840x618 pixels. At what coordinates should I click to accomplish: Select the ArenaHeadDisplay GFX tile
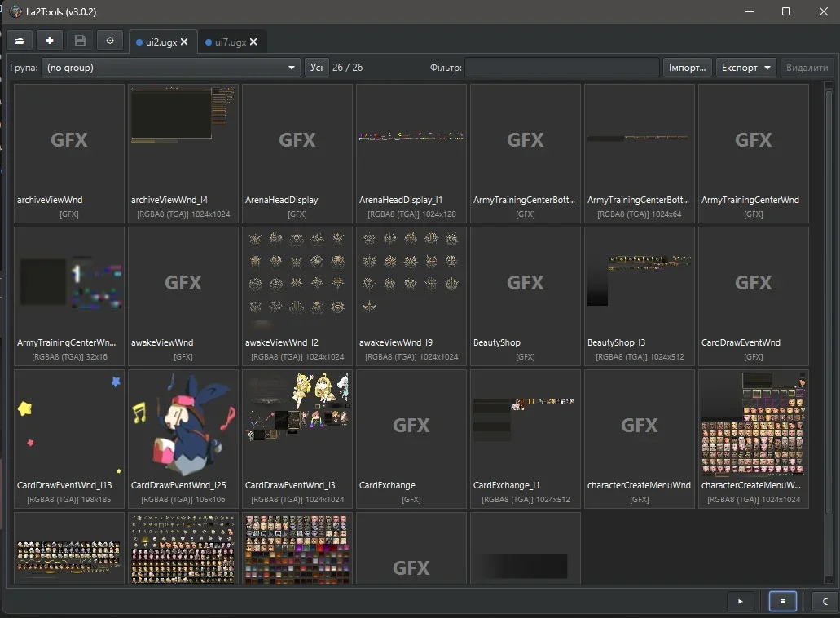pyautogui.click(x=297, y=153)
